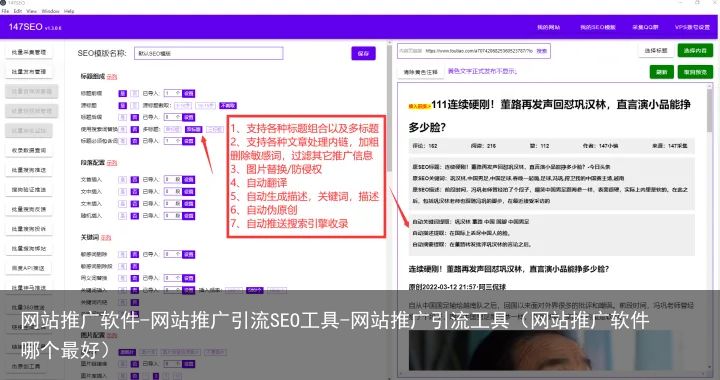720x380 pixels.
Task: Click the green 刷新 button
Action: click(x=661, y=72)
